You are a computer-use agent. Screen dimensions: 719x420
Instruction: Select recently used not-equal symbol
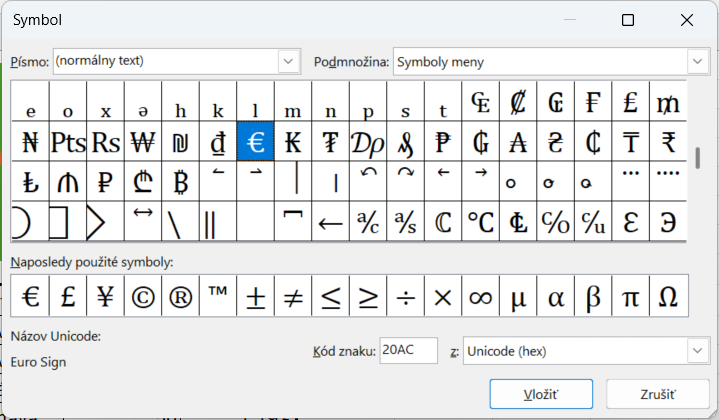[293, 296]
